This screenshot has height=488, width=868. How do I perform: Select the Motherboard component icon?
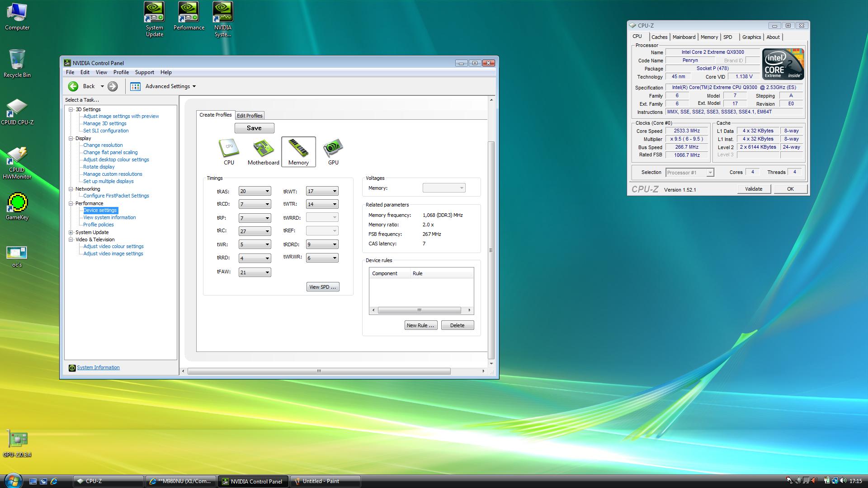coord(263,152)
